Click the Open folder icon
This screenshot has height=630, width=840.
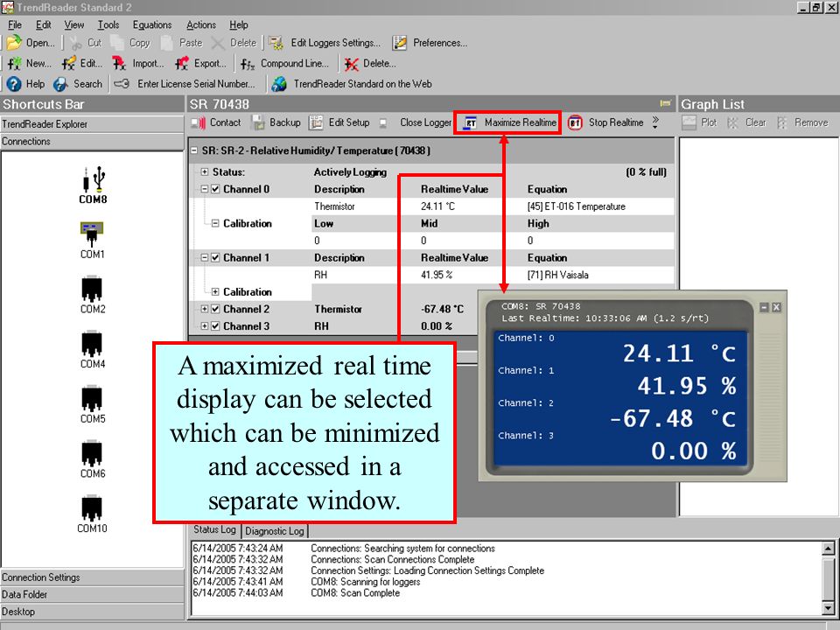coord(14,43)
